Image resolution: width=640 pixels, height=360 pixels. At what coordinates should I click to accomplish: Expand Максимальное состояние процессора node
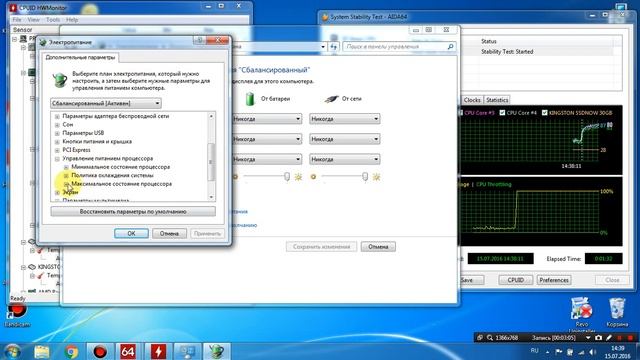pyautogui.click(x=66, y=184)
